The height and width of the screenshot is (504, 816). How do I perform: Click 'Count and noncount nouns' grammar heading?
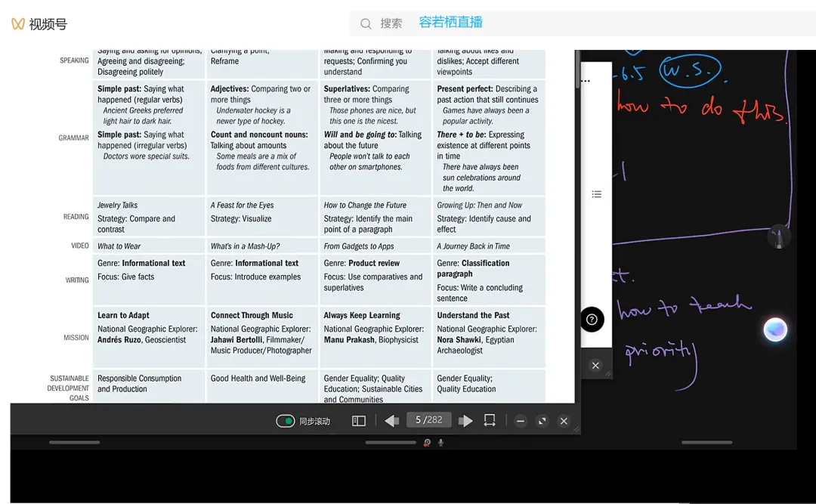pos(259,135)
